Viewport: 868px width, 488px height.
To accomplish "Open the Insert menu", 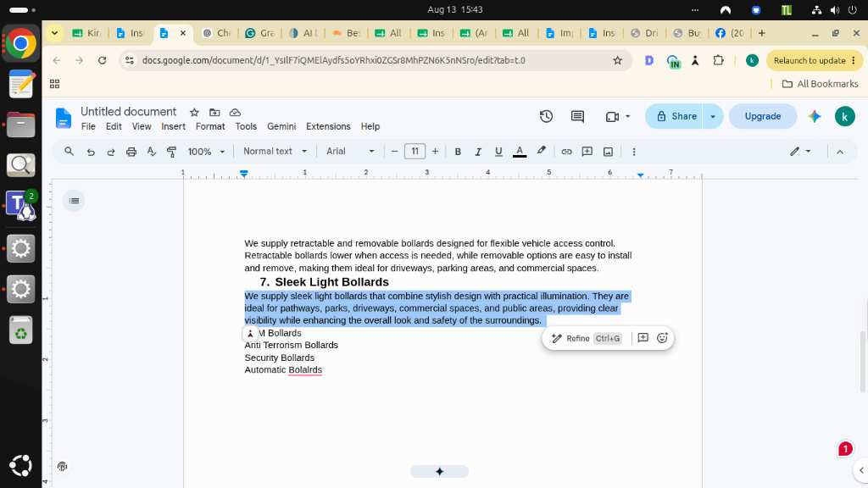I will tap(173, 127).
